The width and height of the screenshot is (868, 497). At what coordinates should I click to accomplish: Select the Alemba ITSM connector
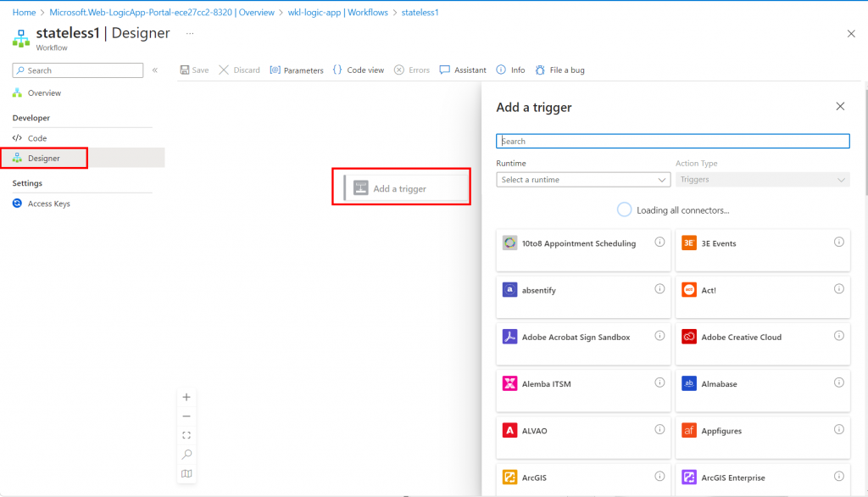click(583, 391)
